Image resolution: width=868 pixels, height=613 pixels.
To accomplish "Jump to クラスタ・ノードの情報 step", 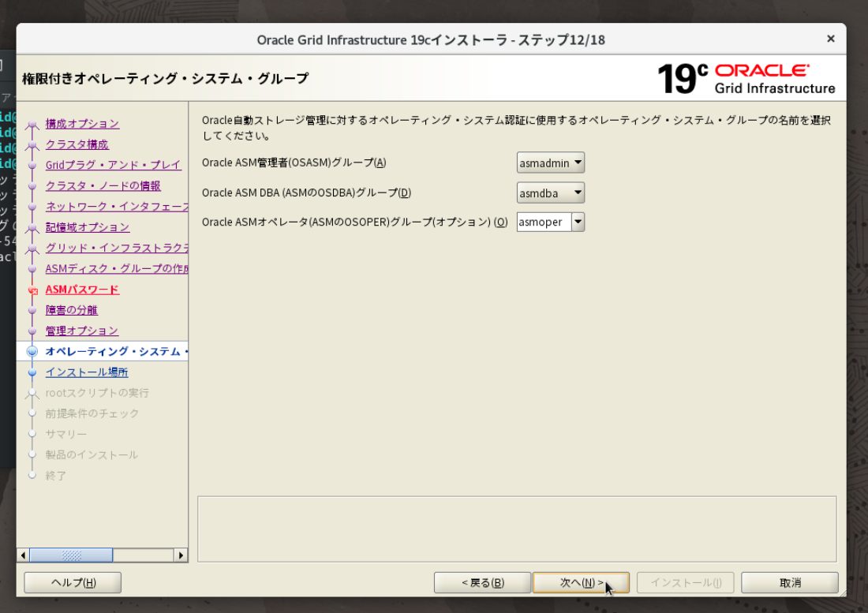I will pyautogui.click(x=103, y=186).
